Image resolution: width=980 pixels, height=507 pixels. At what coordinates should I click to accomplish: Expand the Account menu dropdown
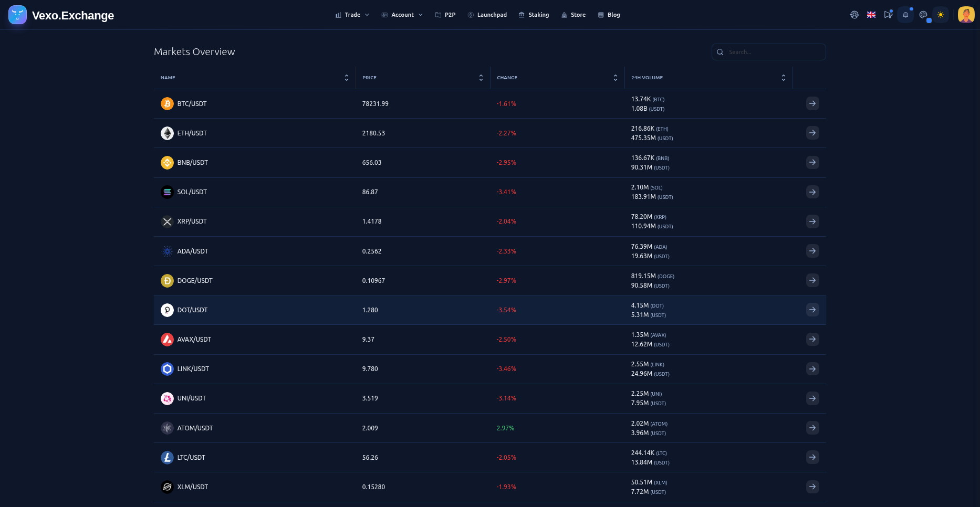[402, 15]
